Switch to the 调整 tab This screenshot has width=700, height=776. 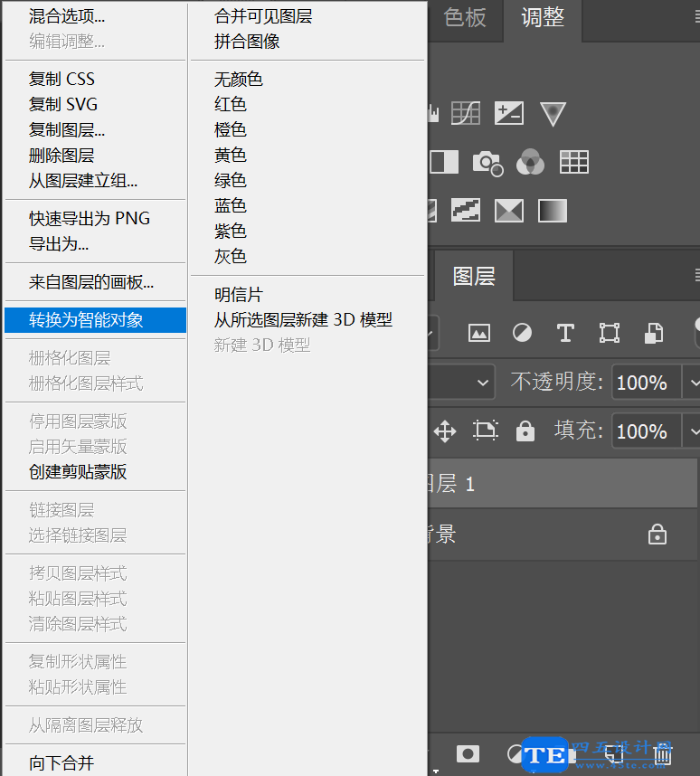click(x=543, y=18)
